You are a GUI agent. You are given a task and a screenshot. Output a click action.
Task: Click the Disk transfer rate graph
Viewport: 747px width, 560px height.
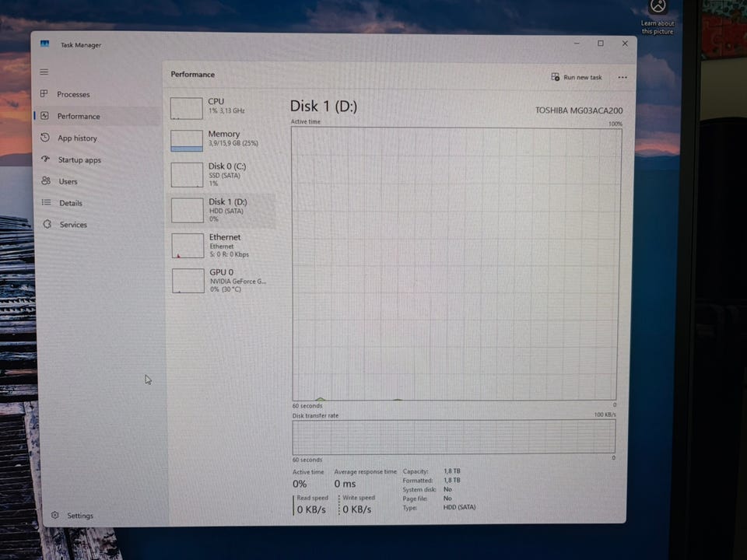(454, 436)
